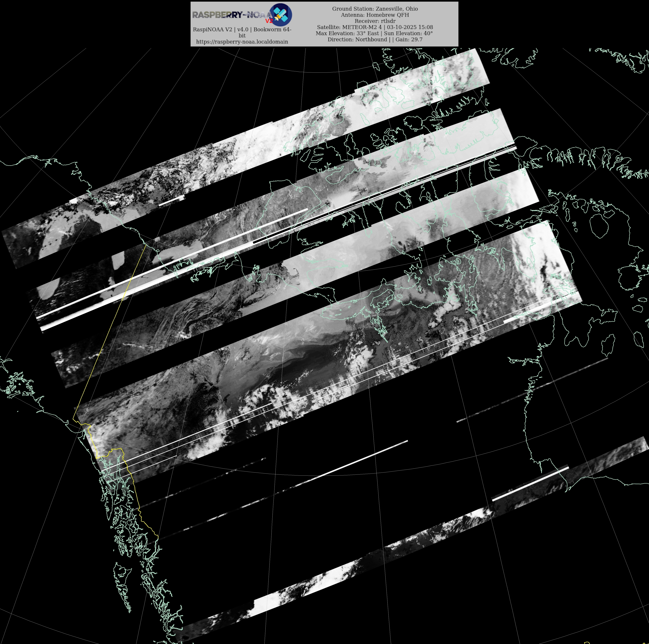Image resolution: width=649 pixels, height=644 pixels.
Task: Click the pass date 03-10-2025 15:08
Action: [x=410, y=27]
